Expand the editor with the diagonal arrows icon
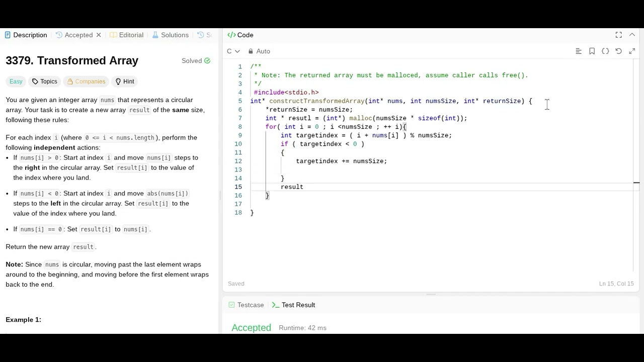Screen dimensions: 644x362 [632, 51]
